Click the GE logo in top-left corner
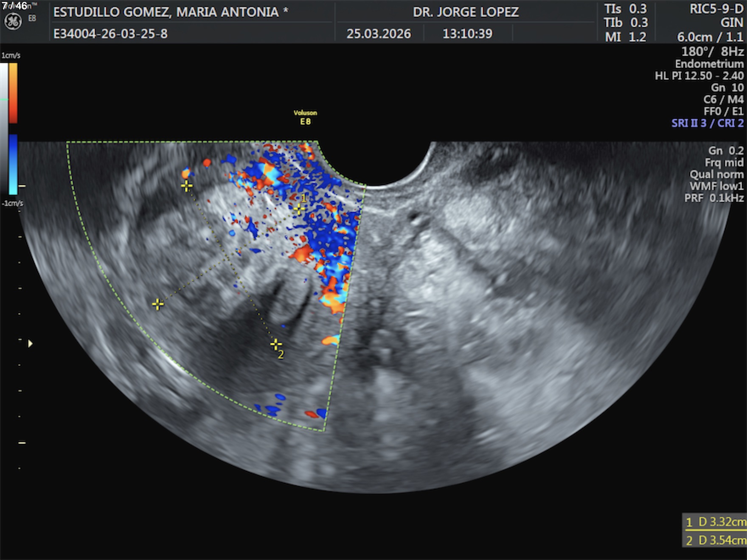Viewport: 747px width, 560px height. (x=13, y=21)
